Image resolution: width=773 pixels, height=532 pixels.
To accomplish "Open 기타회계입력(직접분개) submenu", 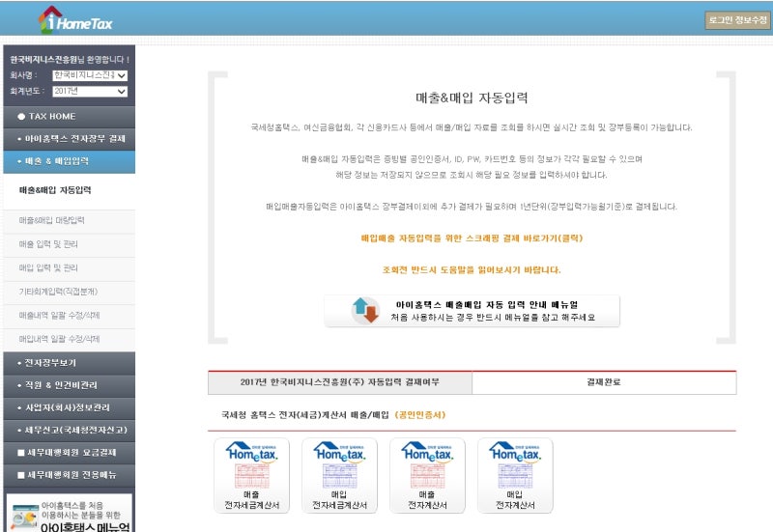I will (69, 292).
